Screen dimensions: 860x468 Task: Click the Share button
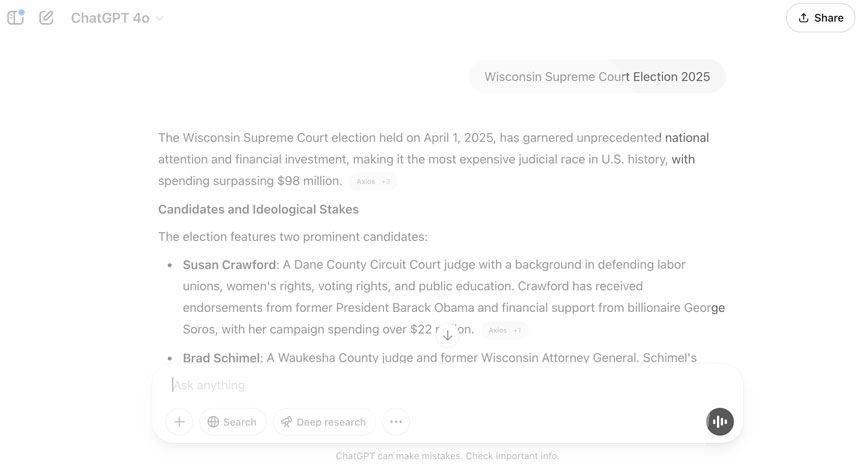pyautogui.click(x=820, y=18)
